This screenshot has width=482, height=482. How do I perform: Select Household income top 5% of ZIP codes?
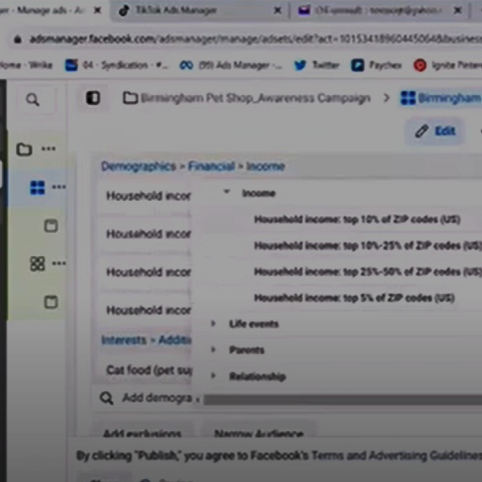point(355,298)
